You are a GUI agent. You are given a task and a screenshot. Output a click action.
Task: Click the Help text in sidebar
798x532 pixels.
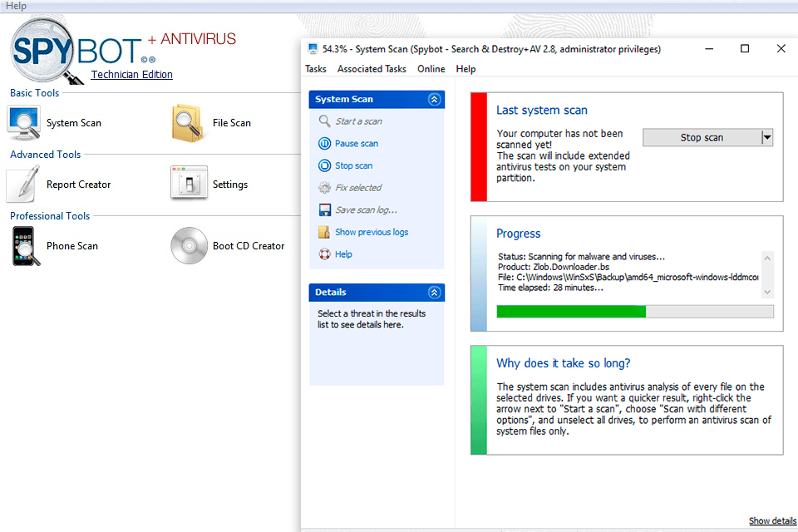(343, 254)
